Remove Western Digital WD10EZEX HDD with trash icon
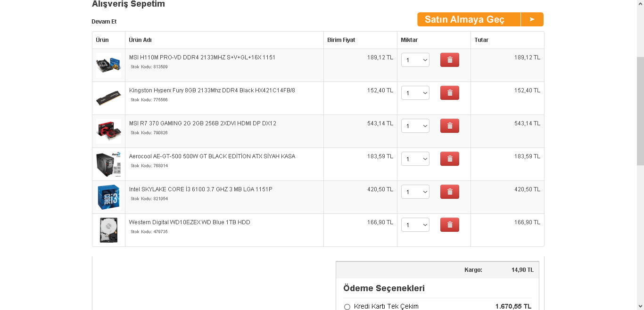Screen dimensions: 644x310 pos(449,225)
